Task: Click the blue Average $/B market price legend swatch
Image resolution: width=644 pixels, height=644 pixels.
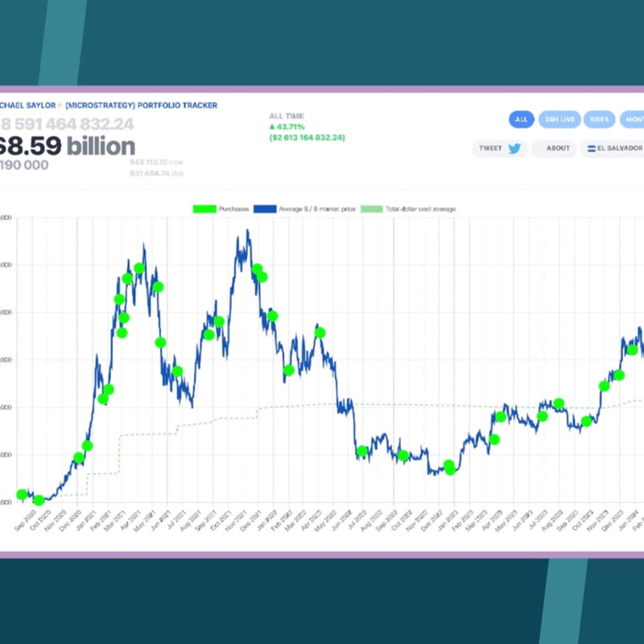Action: pyautogui.click(x=264, y=209)
